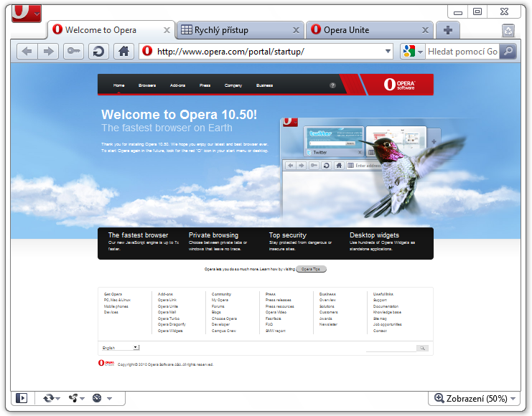The height and width of the screenshot is (416, 532).
Task: Close the Rychlý přístup tab
Action: [x=296, y=30]
